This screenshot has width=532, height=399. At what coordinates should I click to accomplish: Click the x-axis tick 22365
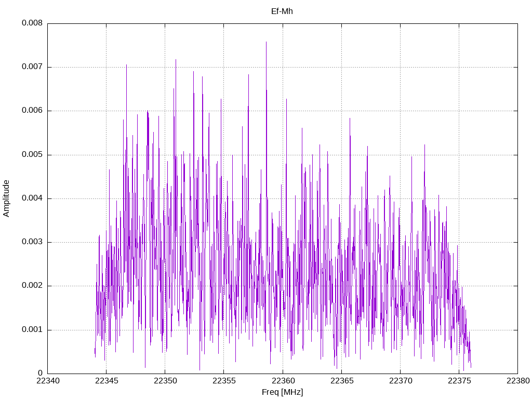click(x=342, y=381)
